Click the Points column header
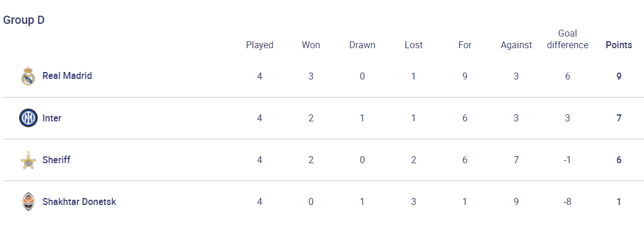 [x=619, y=45]
